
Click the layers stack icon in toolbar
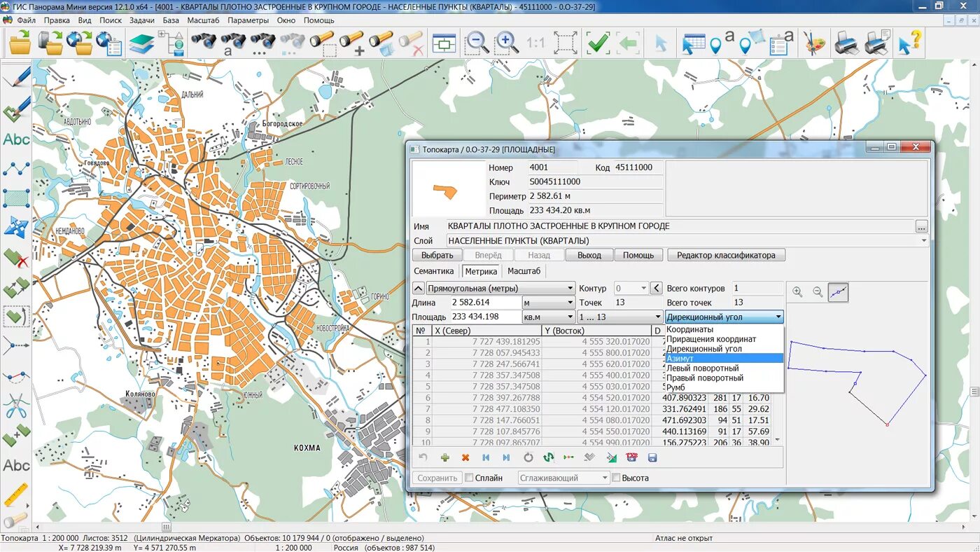pyautogui.click(x=141, y=43)
